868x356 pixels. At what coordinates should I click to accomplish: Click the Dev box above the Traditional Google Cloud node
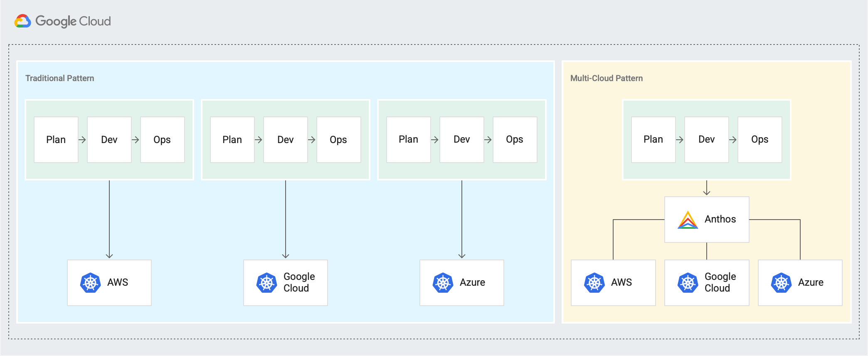point(286,140)
